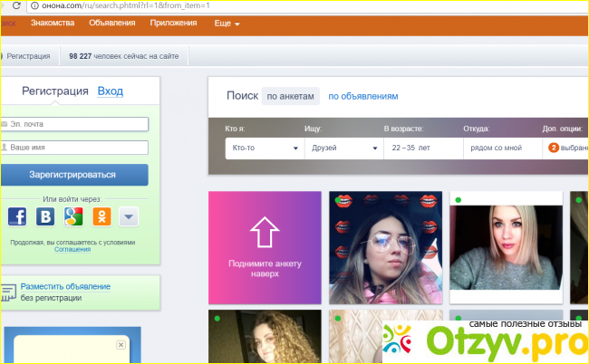Open the 'Ищу: Друзей' dropdown
Viewport: 589px width, 364px height.
(343, 148)
